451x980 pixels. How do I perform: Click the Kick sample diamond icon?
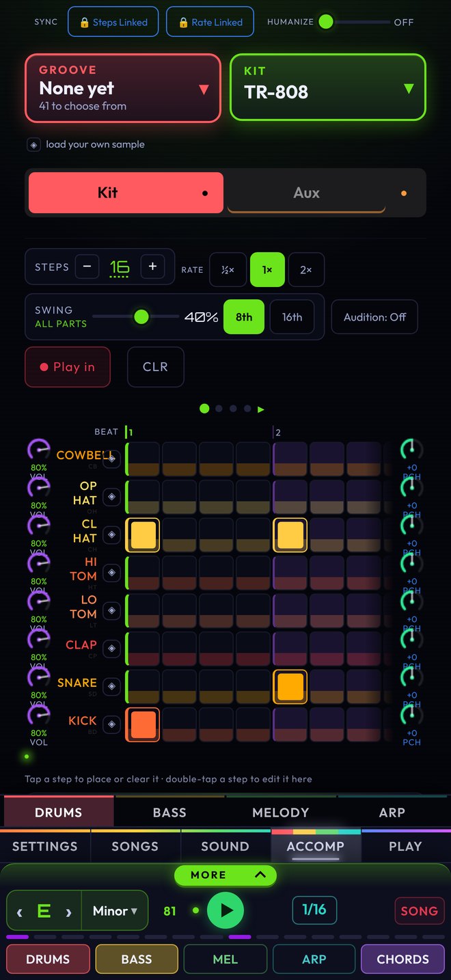111,724
